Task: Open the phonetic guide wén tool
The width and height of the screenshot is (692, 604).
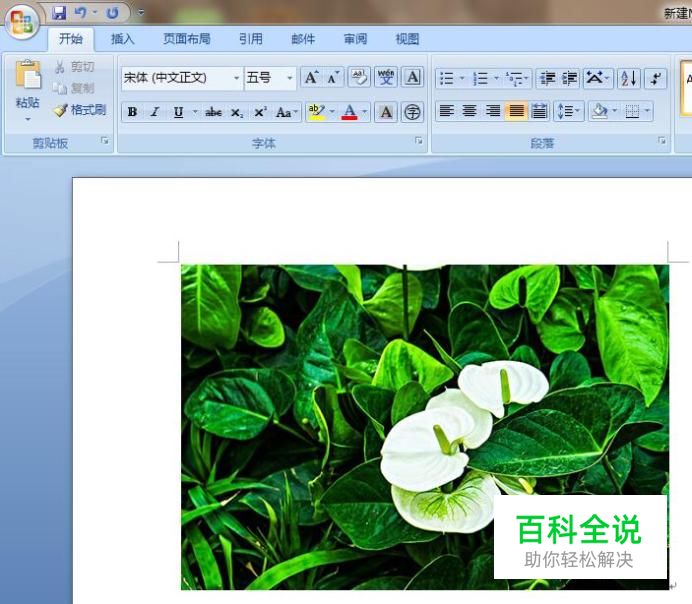Action: tap(386, 78)
